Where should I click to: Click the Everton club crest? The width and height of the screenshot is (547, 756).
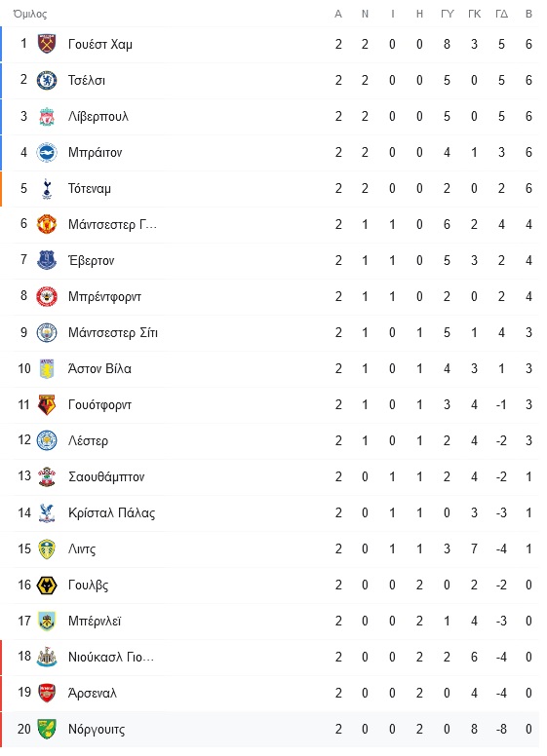(x=47, y=260)
